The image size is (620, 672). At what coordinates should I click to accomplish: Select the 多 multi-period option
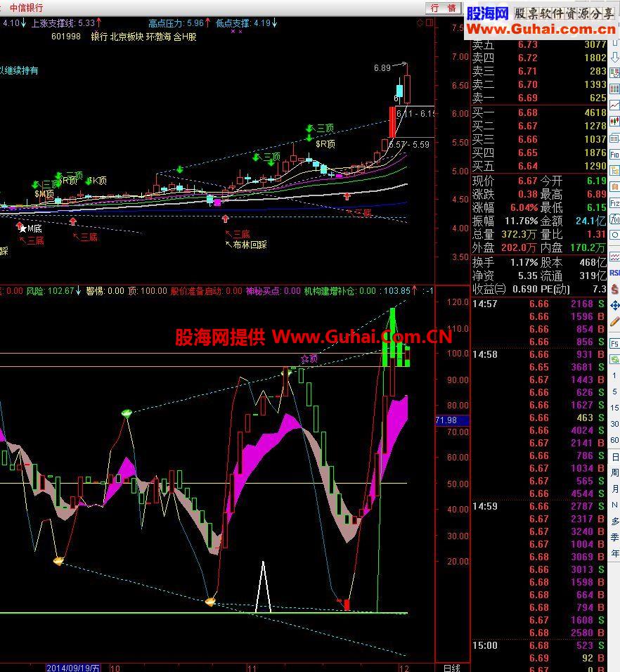(x=615, y=521)
